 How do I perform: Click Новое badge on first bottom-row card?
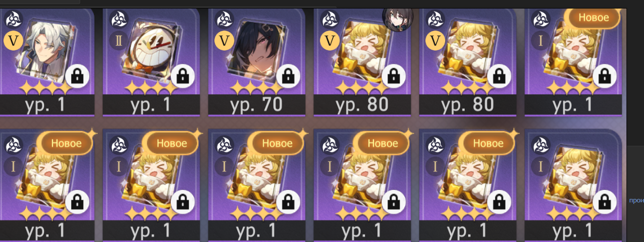(66, 143)
